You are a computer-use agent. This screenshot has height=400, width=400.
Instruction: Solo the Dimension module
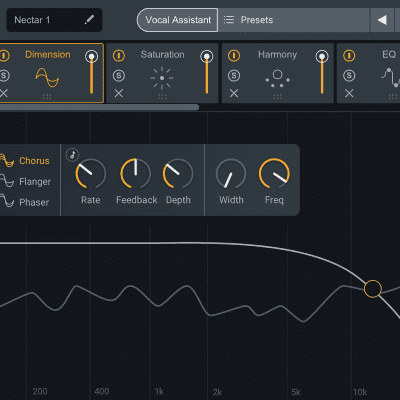4,76
